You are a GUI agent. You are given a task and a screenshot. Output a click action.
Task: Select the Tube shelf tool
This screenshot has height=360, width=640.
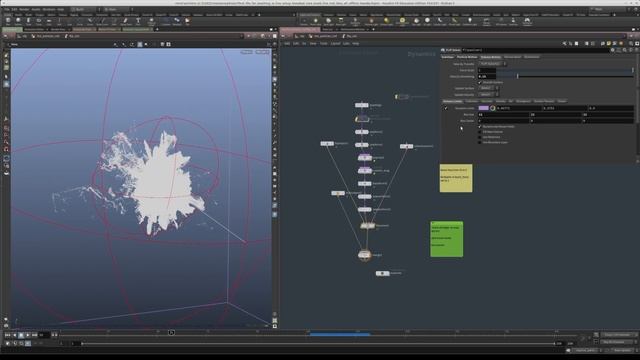click(x=28, y=21)
